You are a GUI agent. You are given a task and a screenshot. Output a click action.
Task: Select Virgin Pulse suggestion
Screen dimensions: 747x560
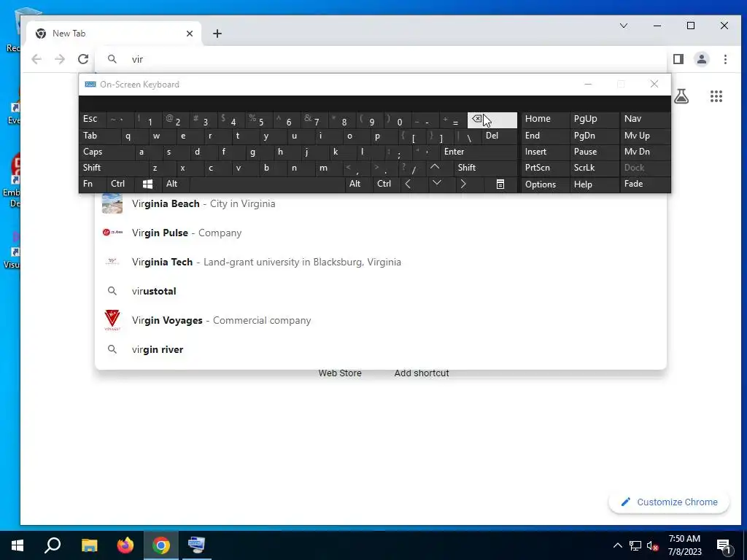(381, 233)
